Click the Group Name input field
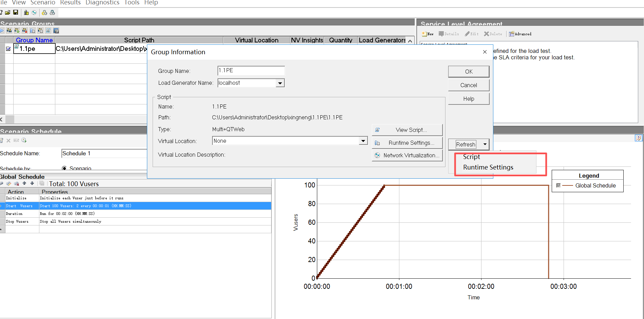644x319 pixels. (x=251, y=71)
